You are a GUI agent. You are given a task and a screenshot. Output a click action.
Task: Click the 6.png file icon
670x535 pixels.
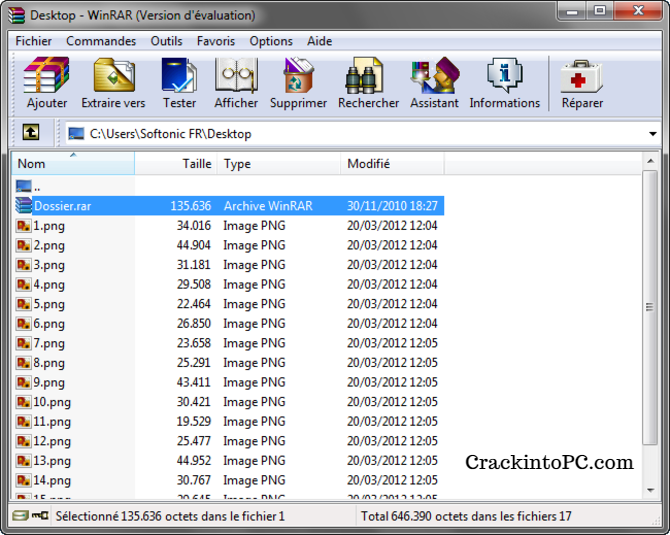coord(24,324)
